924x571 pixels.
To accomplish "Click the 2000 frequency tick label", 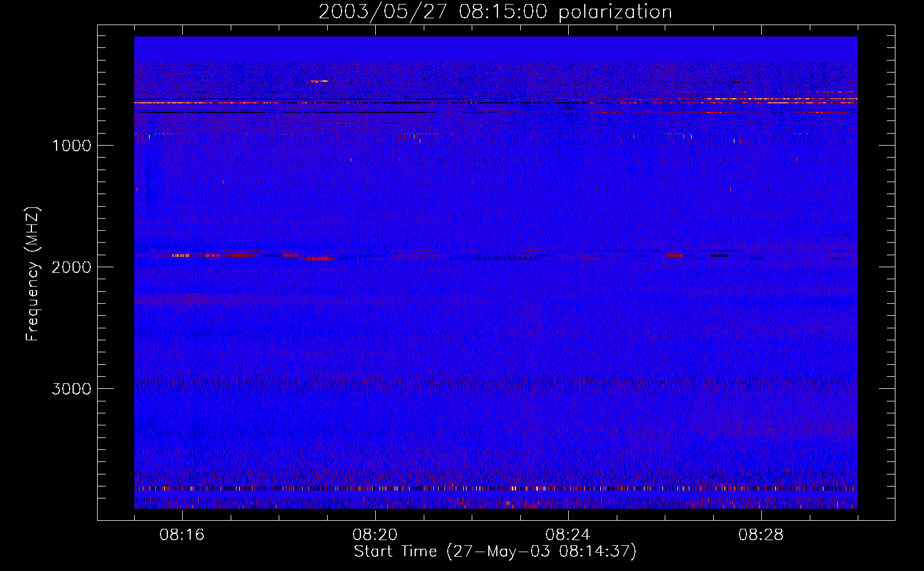I will (71, 267).
